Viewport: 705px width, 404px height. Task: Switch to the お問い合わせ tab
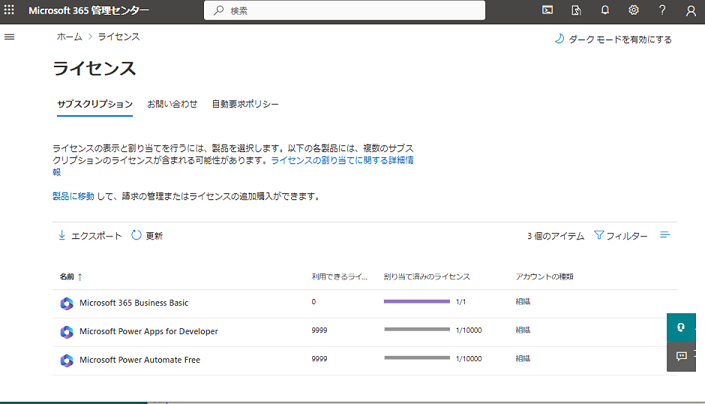tap(172, 104)
